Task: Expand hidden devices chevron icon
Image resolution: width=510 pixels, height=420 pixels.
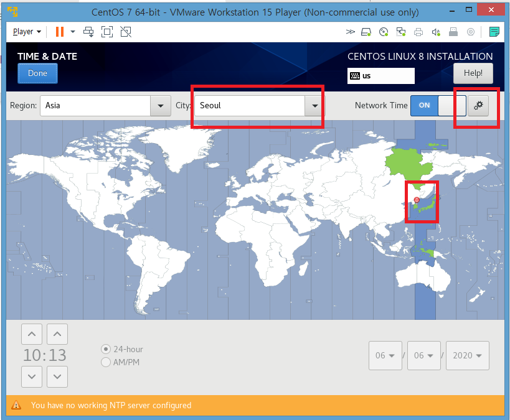Action: pyautogui.click(x=351, y=32)
